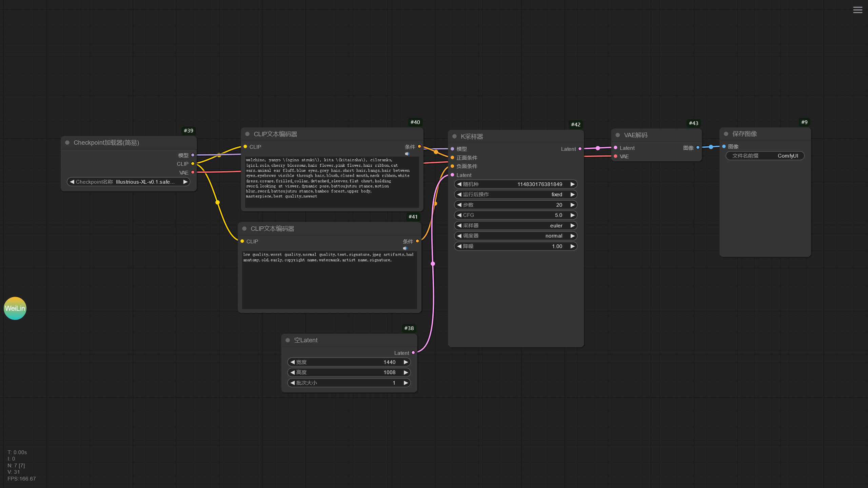Click speaker icon on negative CLIP encoder #41
Viewport: 868px width, 488px height.
tap(405, 248)
